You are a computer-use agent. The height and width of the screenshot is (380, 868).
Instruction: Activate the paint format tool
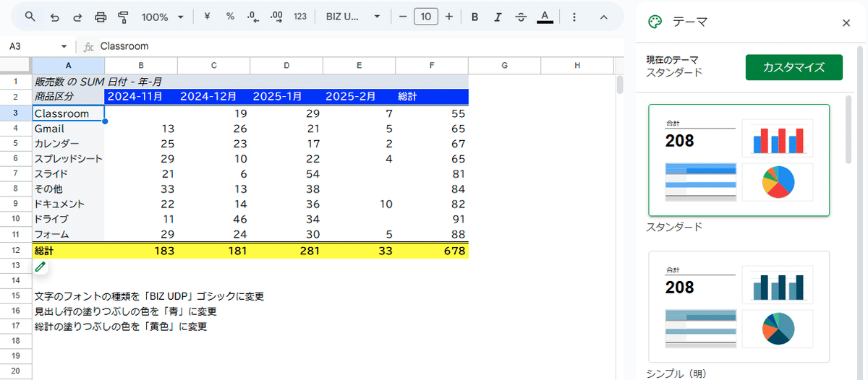(123, 17)
